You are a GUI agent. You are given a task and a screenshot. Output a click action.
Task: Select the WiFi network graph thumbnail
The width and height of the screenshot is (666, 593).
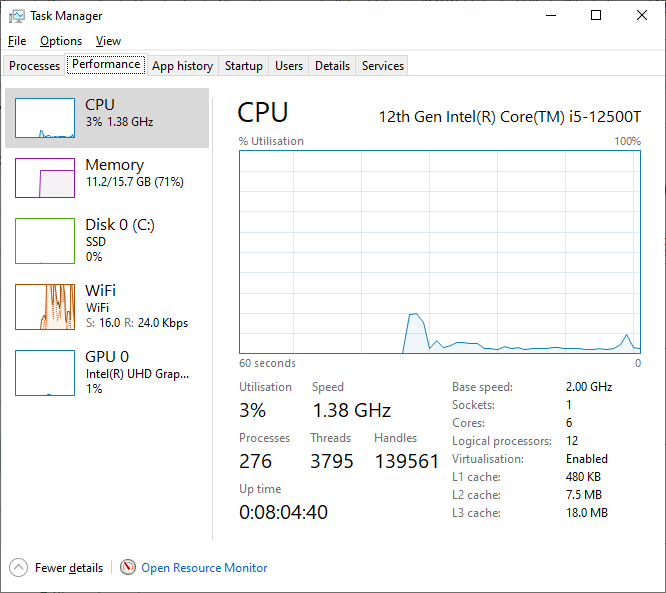45,307
